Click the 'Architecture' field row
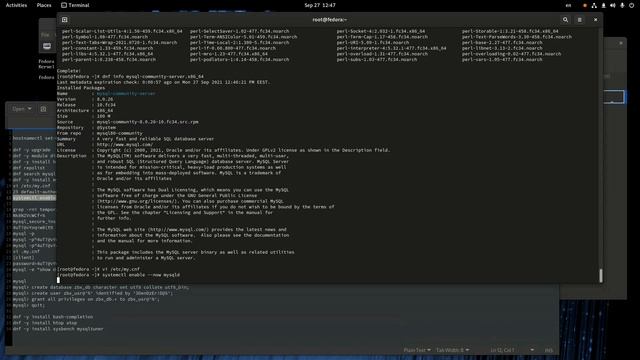The image size is (640, 360). tap(85, 111)
